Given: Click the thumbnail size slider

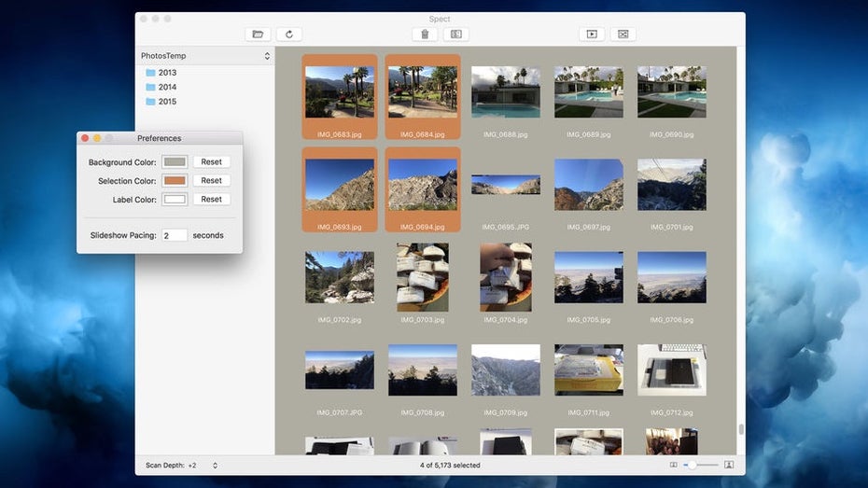Looking at the screenshot, I should (x=701, y=465).
